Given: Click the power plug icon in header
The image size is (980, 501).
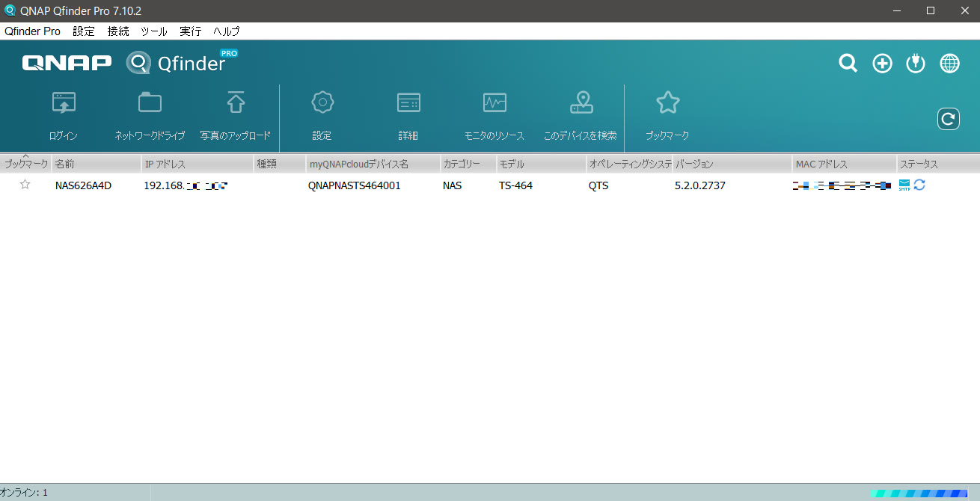Looking at the screenshot, I should (916, 64).
